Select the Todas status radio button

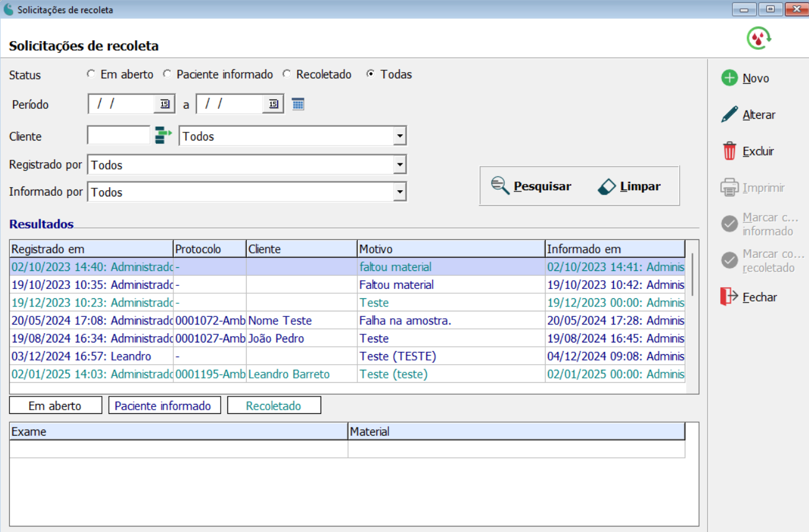click(x=371, y=74)
